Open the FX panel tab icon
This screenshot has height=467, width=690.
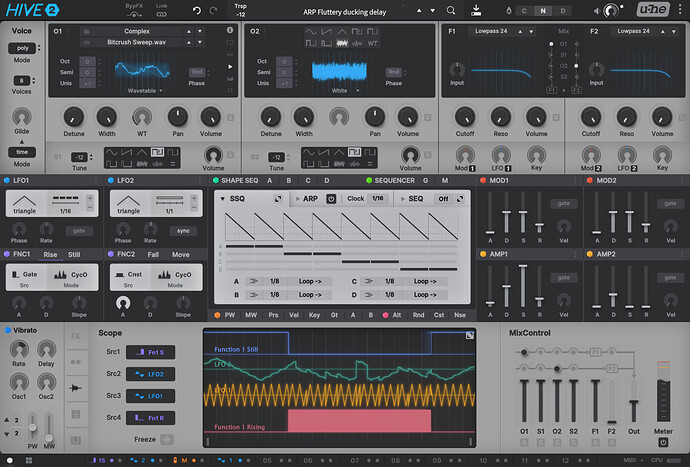coord(76,336)
